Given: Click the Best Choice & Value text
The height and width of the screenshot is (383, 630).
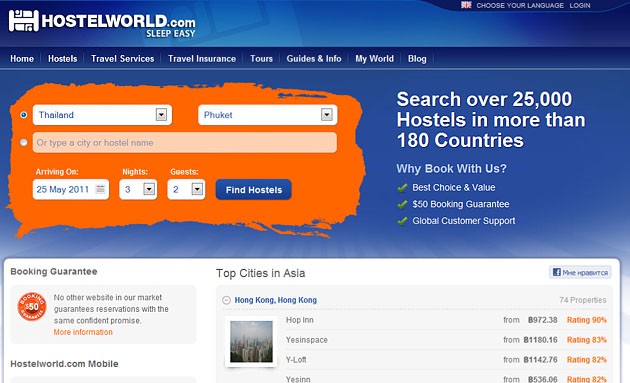Looking at the screenshot, I should (x=454, y=188).
